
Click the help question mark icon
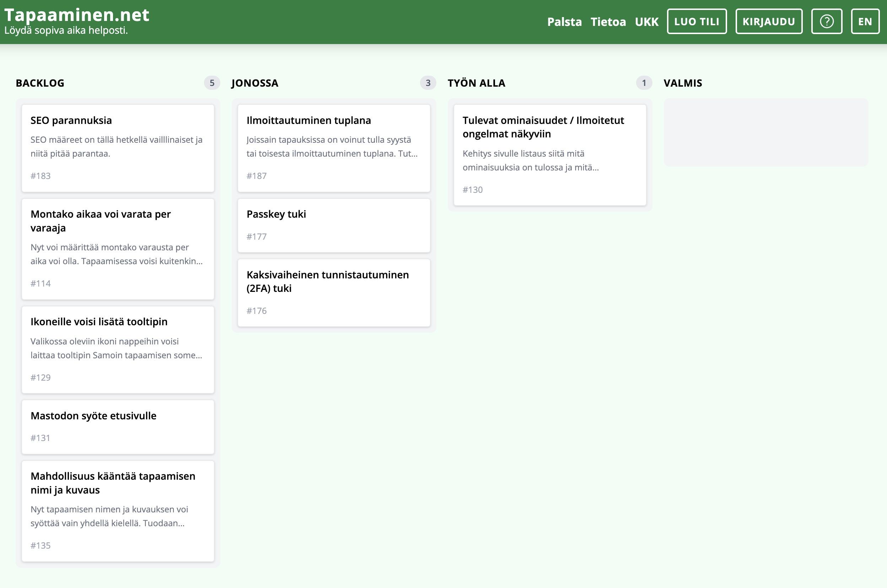(827, 21)
